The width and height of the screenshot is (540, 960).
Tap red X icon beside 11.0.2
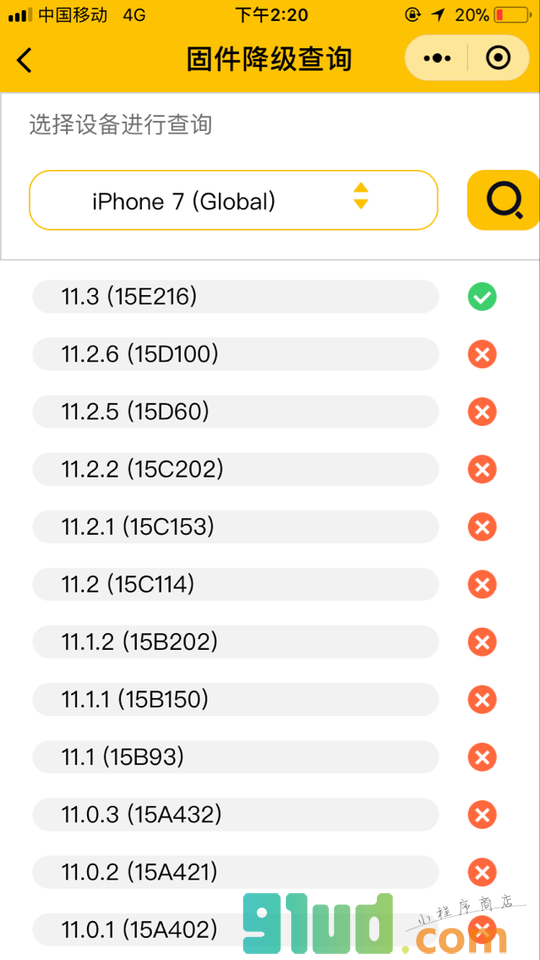coord(482,872)
